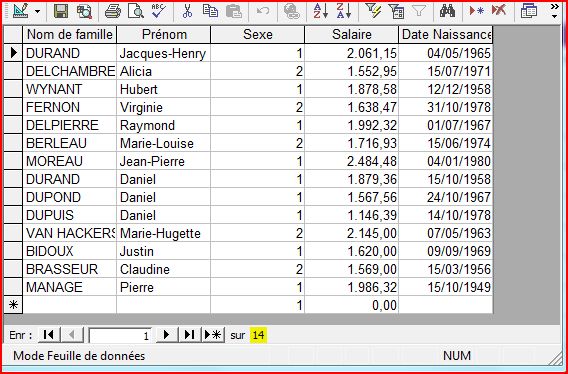Sort descending Z to A
The height and width of the screenshot is (374, 568).
[343, 12]
